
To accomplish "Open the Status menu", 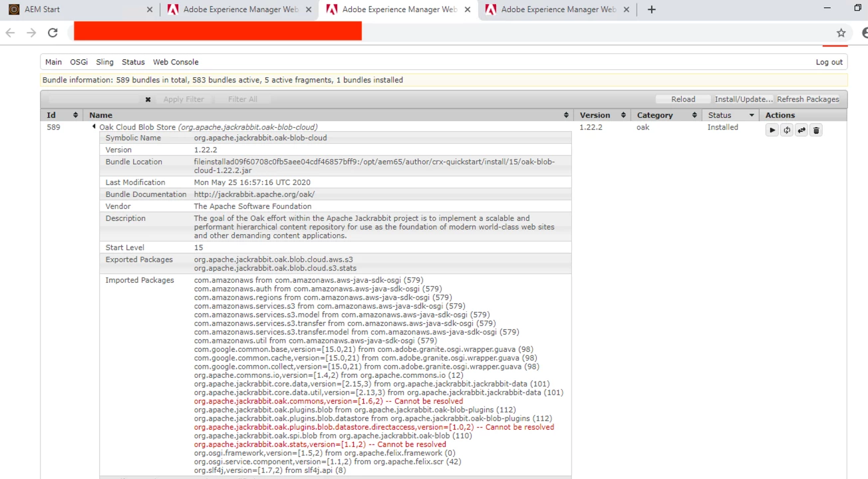I will [133, 62].
